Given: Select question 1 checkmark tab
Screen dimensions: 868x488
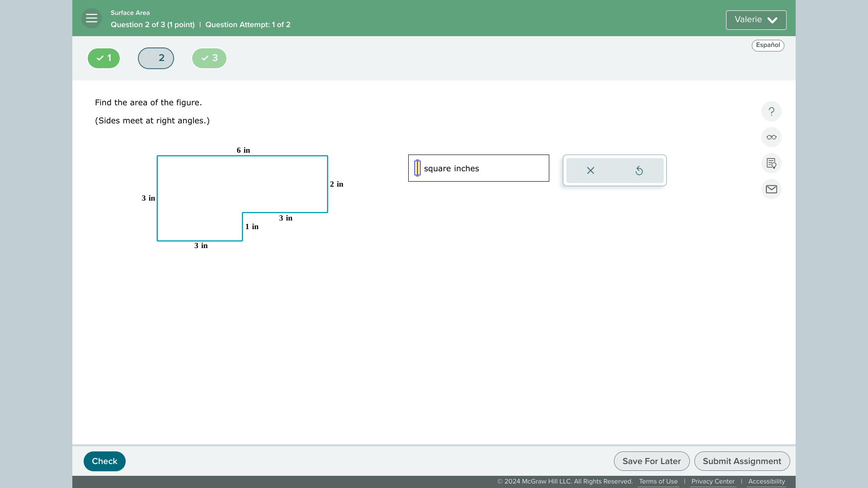Looking at the screenshot, I should [x=104, y=58].
